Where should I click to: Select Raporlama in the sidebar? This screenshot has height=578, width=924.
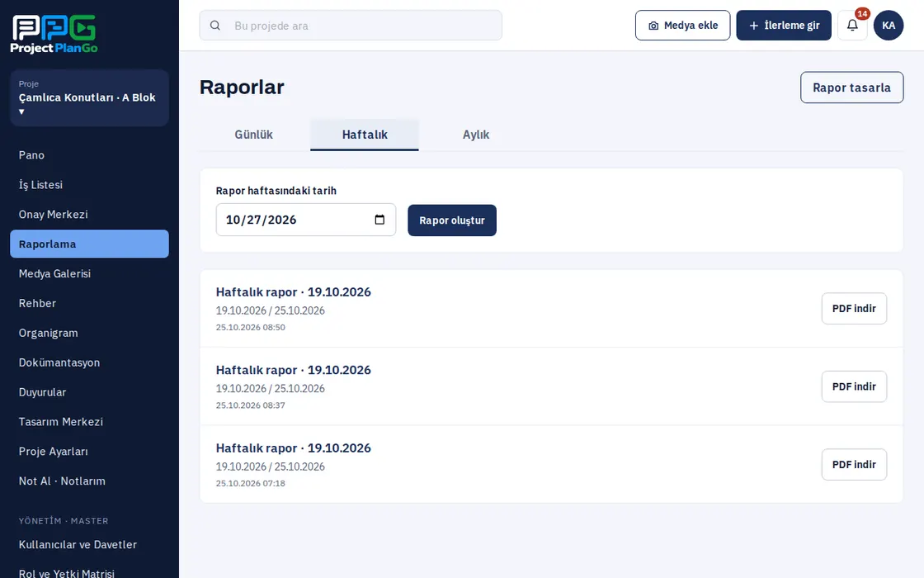click(x=90, y=244)
